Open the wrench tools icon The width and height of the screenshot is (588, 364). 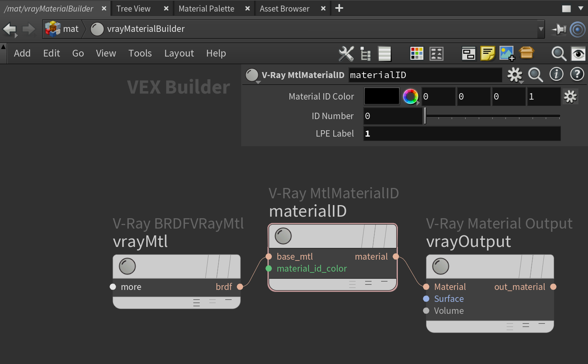coord(346,53)
